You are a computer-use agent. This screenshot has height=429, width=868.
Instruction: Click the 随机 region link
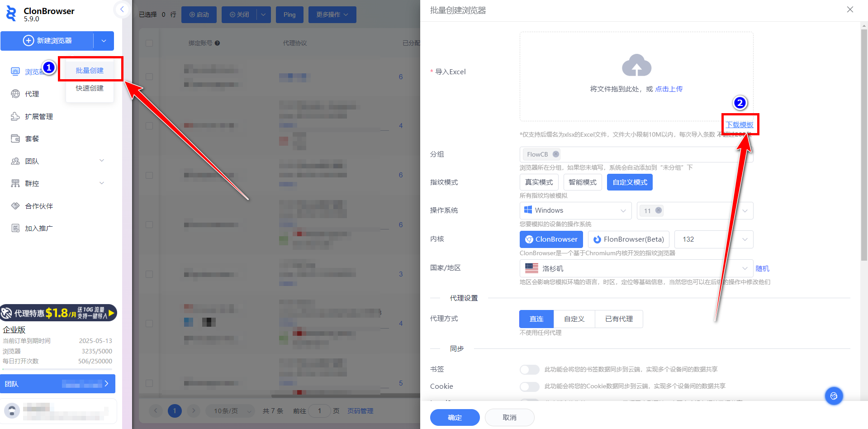click(x=762, y=268)
